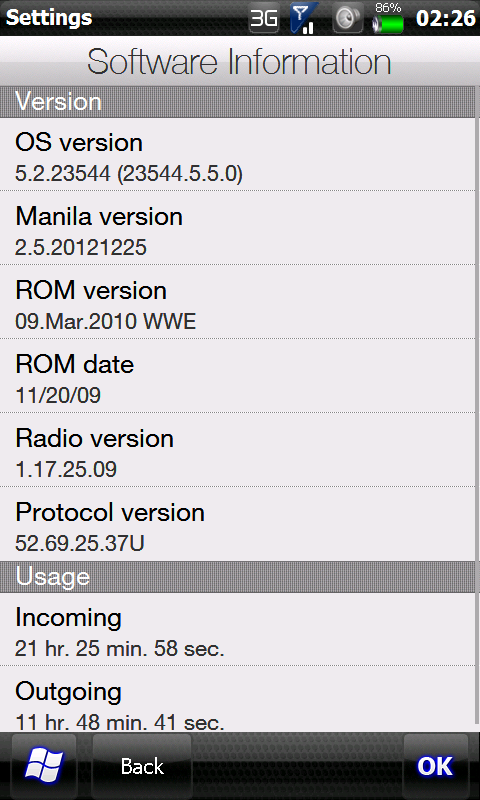Select the ROM date row
The width and height of the screenshot is (480, 800).
(238, 376)
